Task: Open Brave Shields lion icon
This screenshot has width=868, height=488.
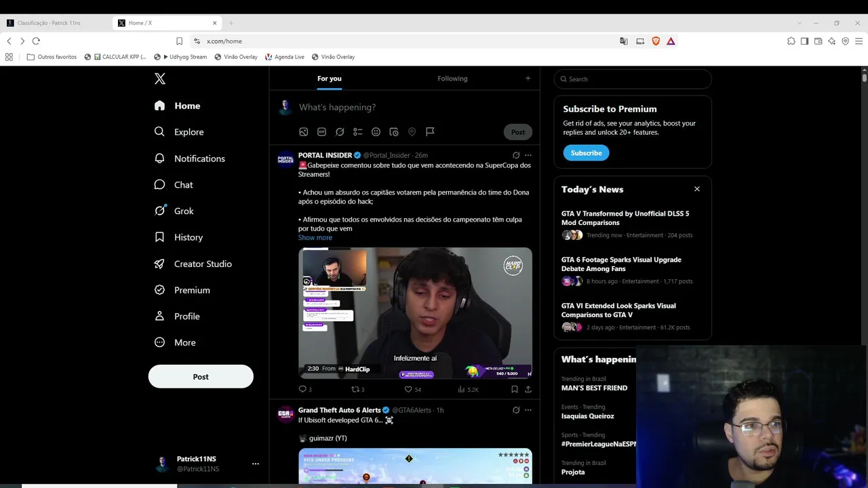Action: (x=656, y=41)
